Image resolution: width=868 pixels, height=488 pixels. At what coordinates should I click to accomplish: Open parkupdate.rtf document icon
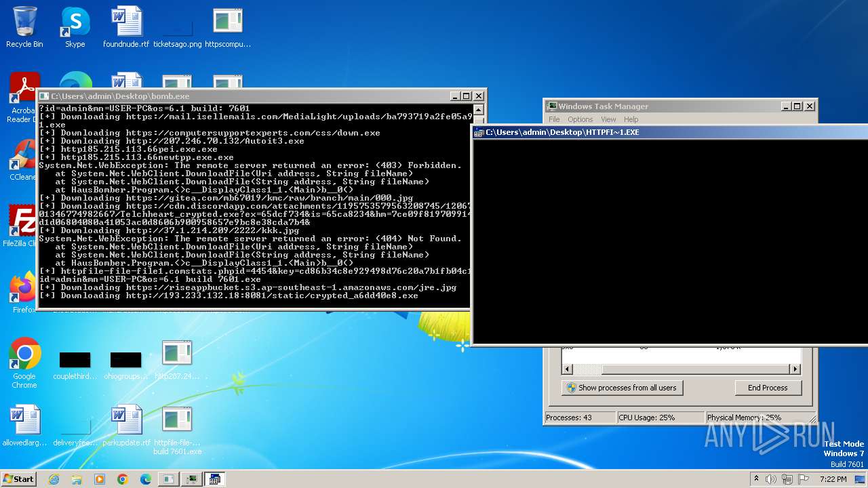click(x=126, y=426)
